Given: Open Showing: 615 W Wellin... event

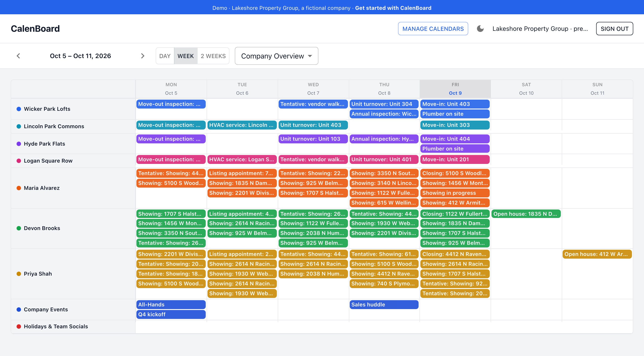Looking at the screenshot, I should (x=384, y=203).
